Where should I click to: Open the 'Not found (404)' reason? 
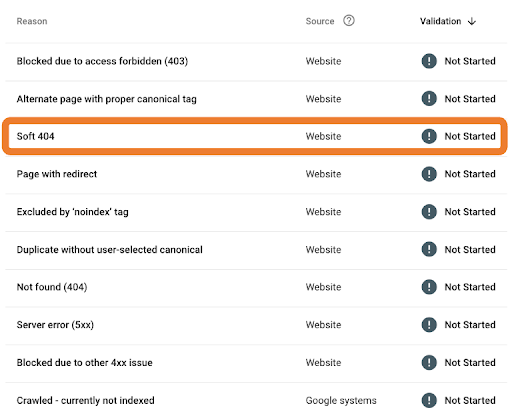[52, 287]
